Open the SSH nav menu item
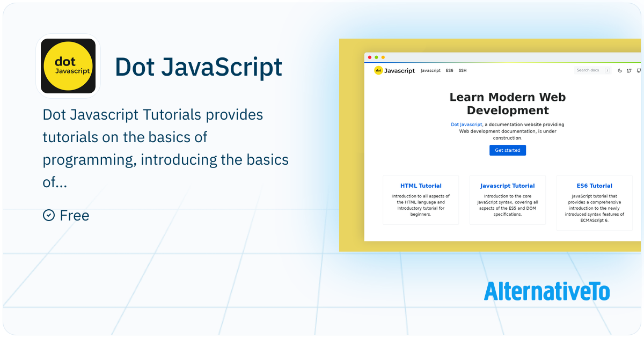Viewport: 644px width, 338px height. pyautogui.click(x=462, y=70)
